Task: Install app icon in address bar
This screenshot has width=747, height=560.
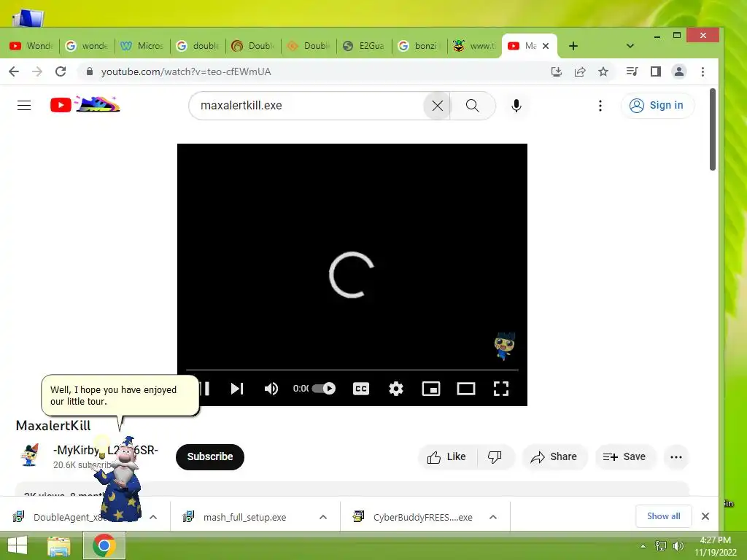Action: (x=556, y=71)
